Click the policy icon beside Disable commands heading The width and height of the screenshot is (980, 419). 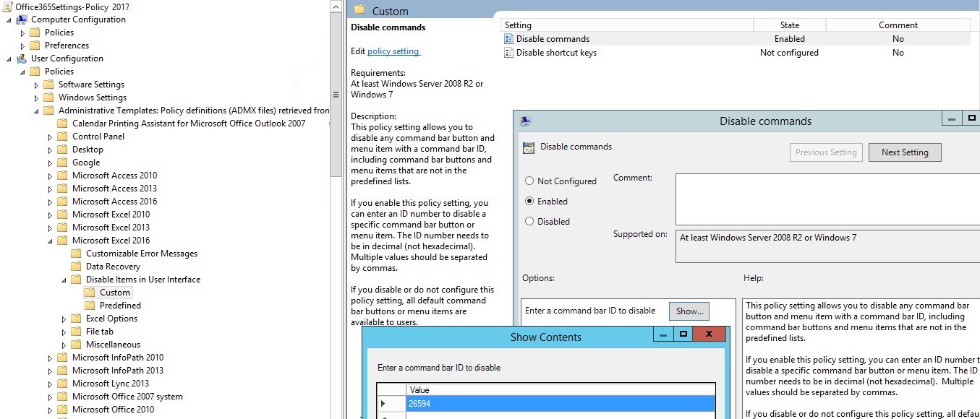[x=529, y=147]
